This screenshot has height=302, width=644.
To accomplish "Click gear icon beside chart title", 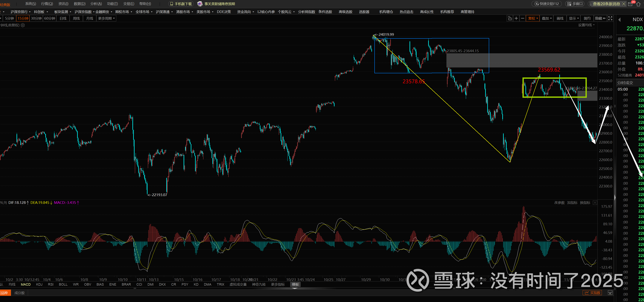I will 23,25.
